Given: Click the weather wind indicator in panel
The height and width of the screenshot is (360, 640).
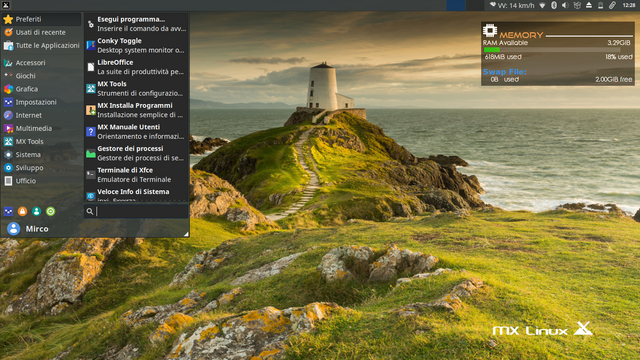Looking at the screenshot, I should 512,5.
